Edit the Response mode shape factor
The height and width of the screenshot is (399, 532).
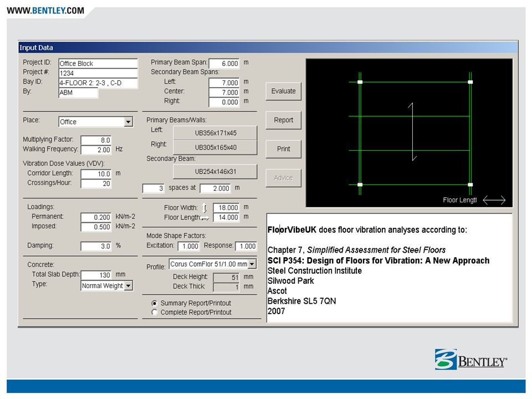point(246,246)
